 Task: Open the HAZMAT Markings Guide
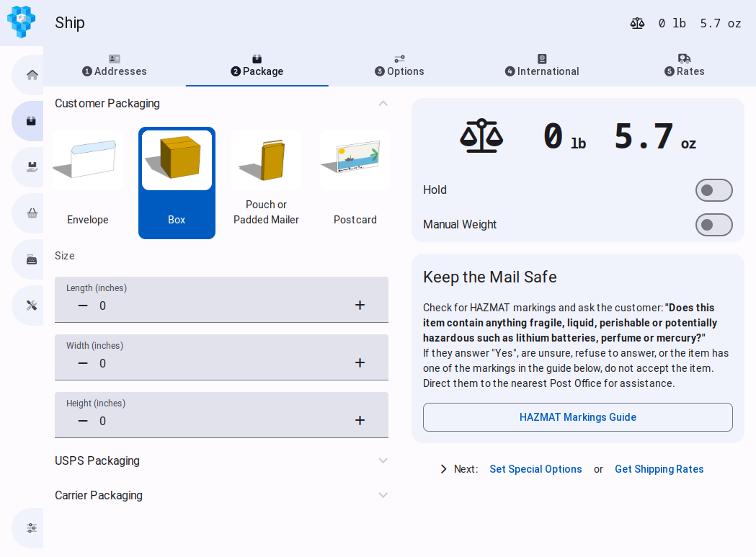pos(577,417)
